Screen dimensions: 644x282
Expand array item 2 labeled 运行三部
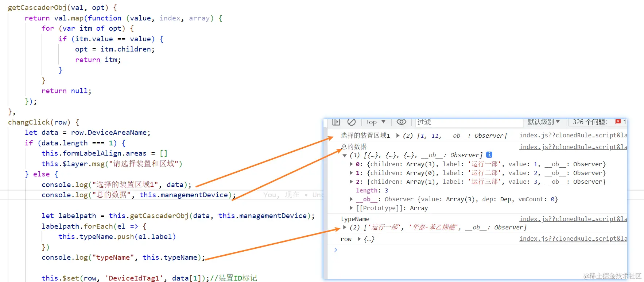(351, 182)
